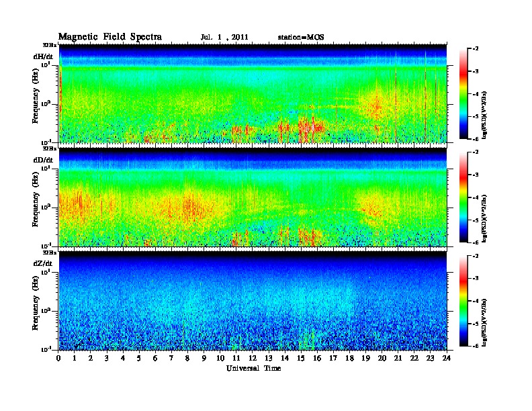The width and height of the screenshot is (532, 411).
Task: Click hour "13" on the Universal Time axis
Action: click(269, 358)
